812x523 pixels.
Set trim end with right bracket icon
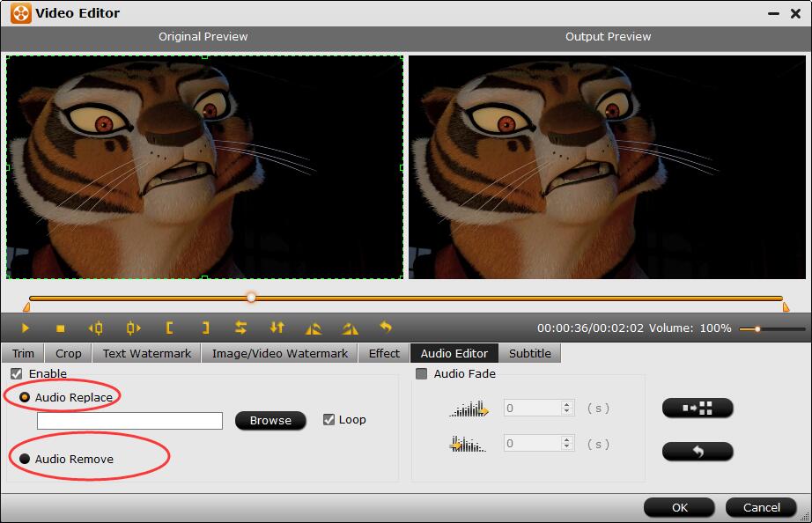click(205, 328)
